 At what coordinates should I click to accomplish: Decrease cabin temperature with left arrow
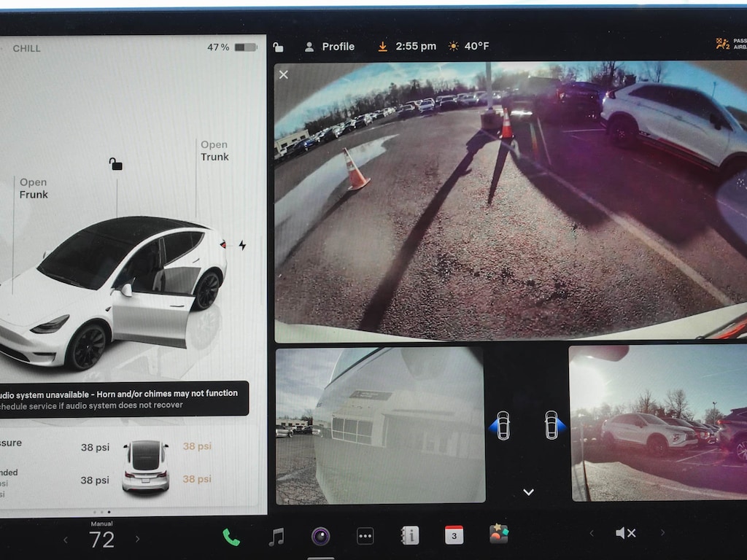[66, 540]
